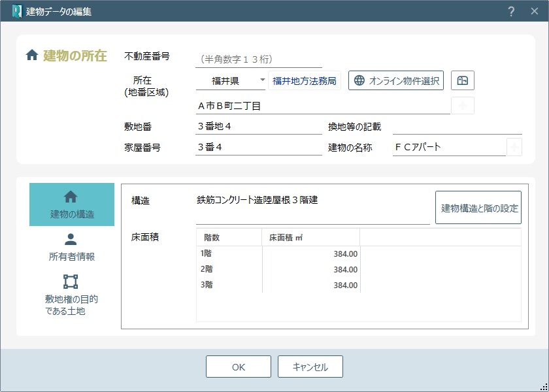Click the map/layout icon button beside オンライン物件選択
Screen dimensions: 549x392
pos(463,80)
